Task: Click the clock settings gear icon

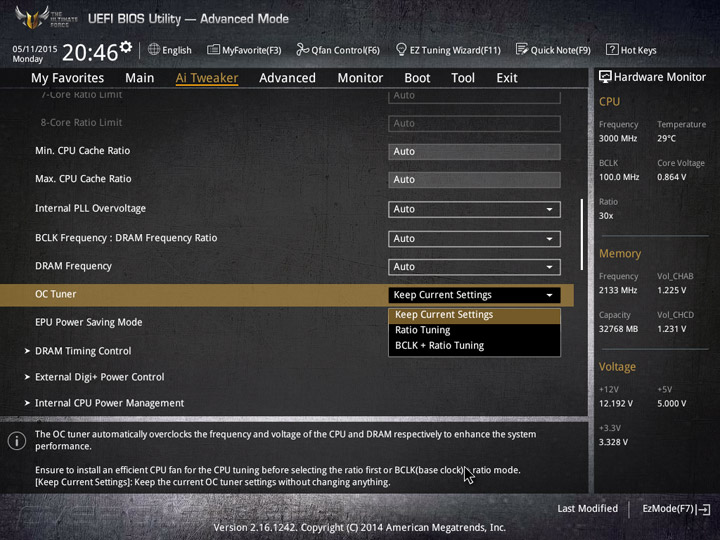Action: (126, 47)
